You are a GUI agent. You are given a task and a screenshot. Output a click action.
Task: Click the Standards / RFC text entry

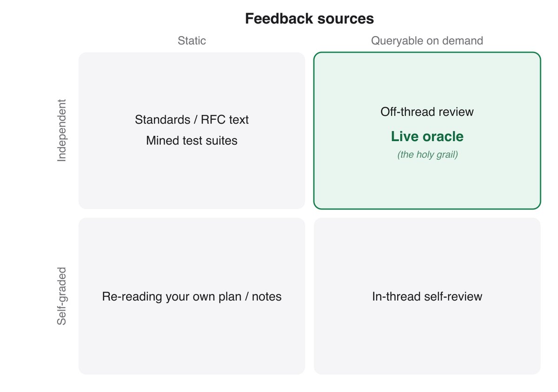click(192, 119)
